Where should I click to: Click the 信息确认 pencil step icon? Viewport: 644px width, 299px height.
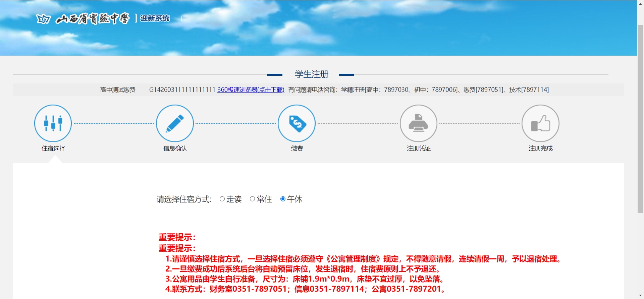tap(175, 123)
